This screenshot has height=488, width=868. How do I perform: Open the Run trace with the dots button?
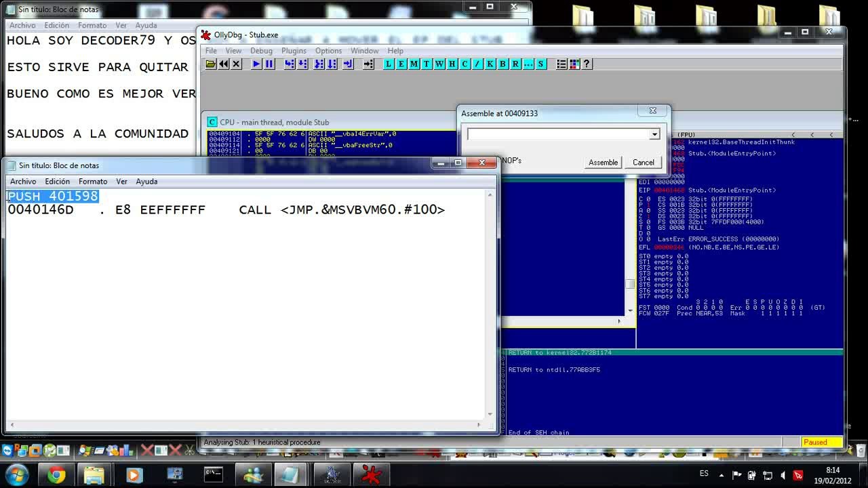pos(528,64)
